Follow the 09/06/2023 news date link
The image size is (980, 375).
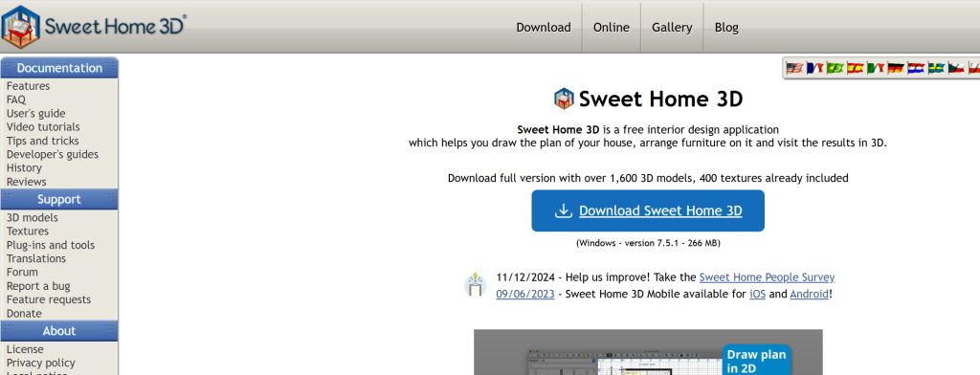point(525,294)
